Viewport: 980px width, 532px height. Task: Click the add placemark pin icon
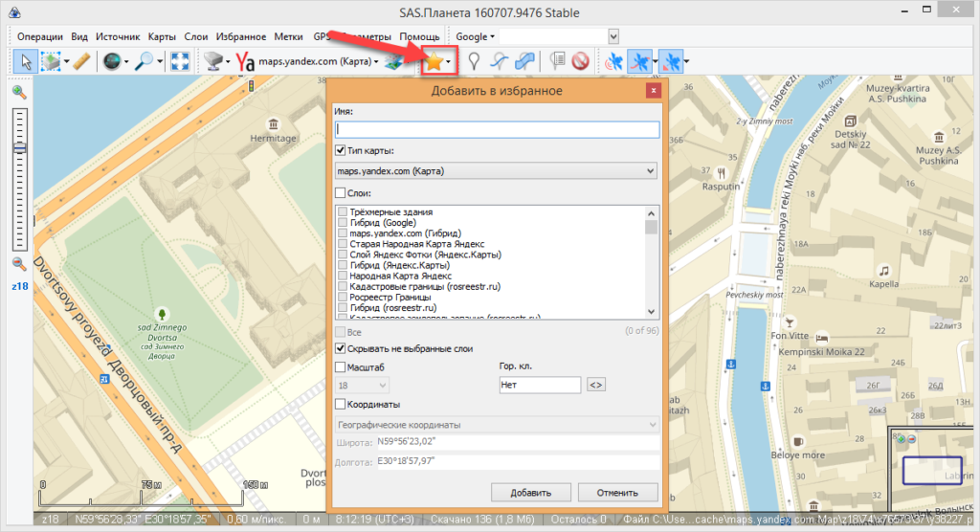473,62
